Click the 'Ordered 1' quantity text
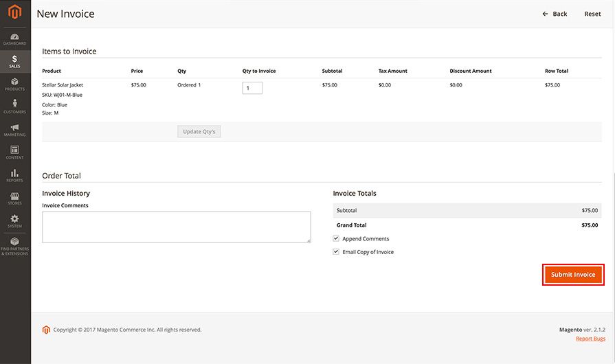 pos(189,85)
